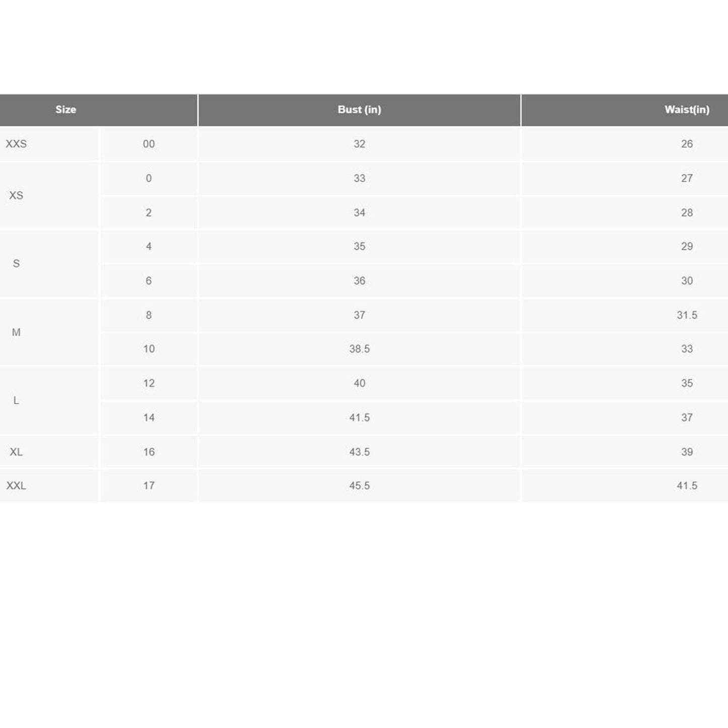This screenshot has width=728, height=728.
Task: Click the numeric size 17 cell
Action: pos(149,486)
